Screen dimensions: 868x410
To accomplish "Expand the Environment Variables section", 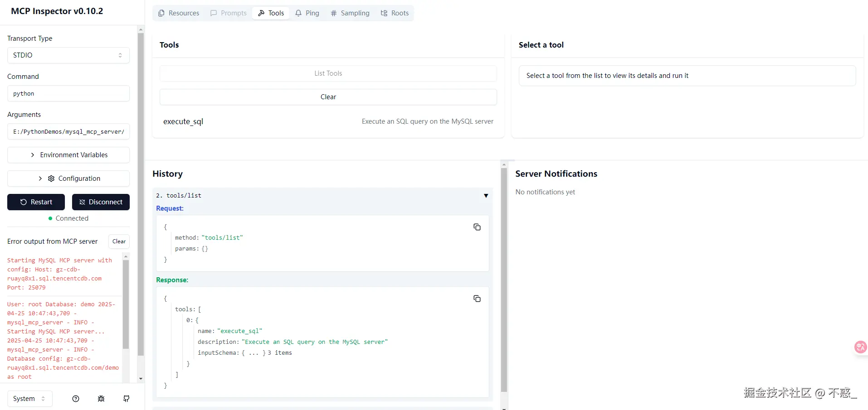I will pyautogui.click(x=68, y=155).
